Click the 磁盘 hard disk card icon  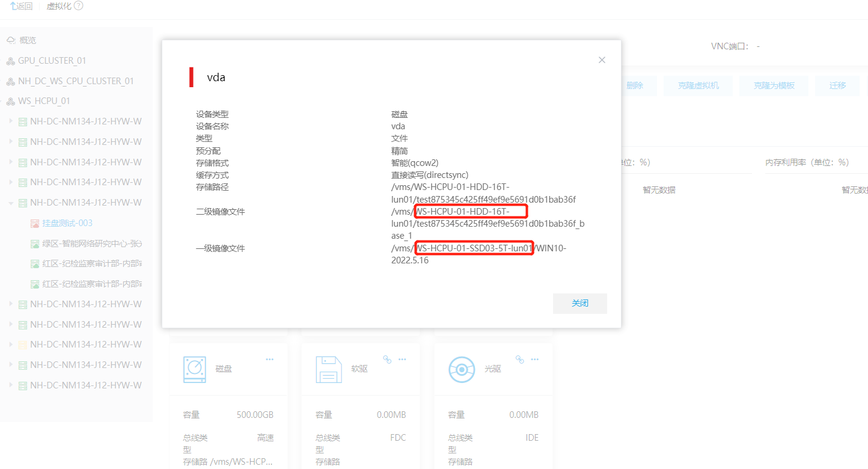click(195, 369)
